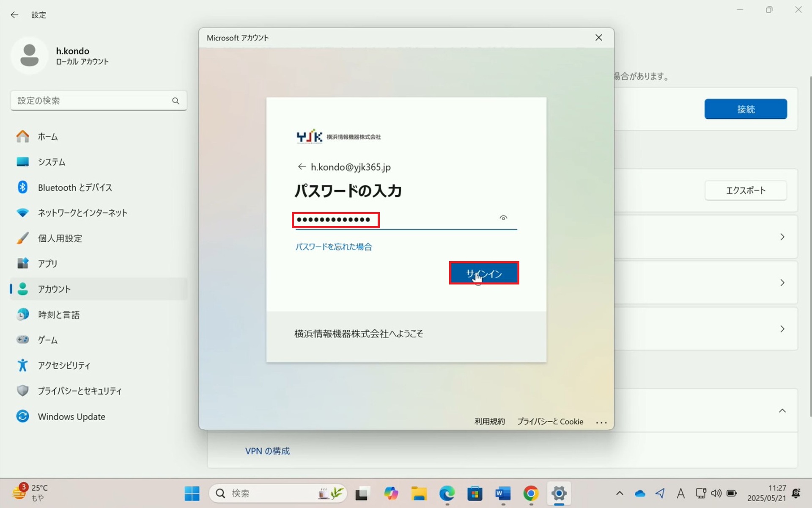Image resolution: width=812 pixels, height=508 pixels.
Task: Expand the first chevron row under エクスポート
Action: tap(782, 237)
